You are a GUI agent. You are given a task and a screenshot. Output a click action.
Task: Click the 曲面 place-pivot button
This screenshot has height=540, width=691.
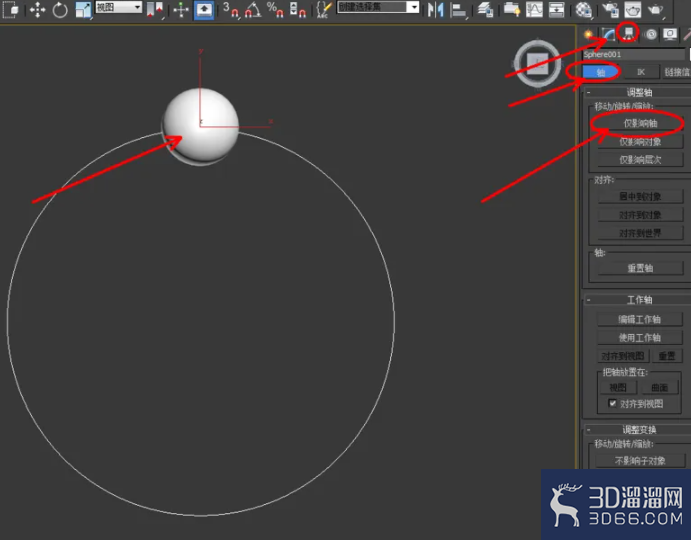(x=659, y=387)
